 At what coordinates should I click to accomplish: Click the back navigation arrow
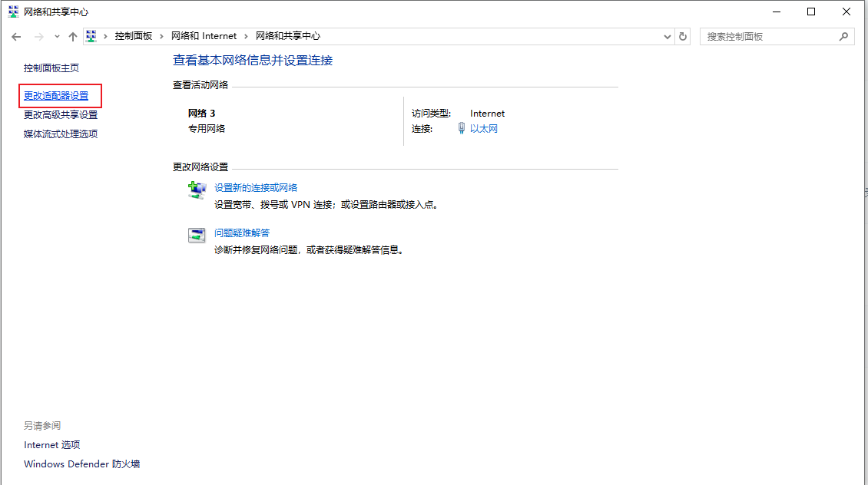[16, 37]
